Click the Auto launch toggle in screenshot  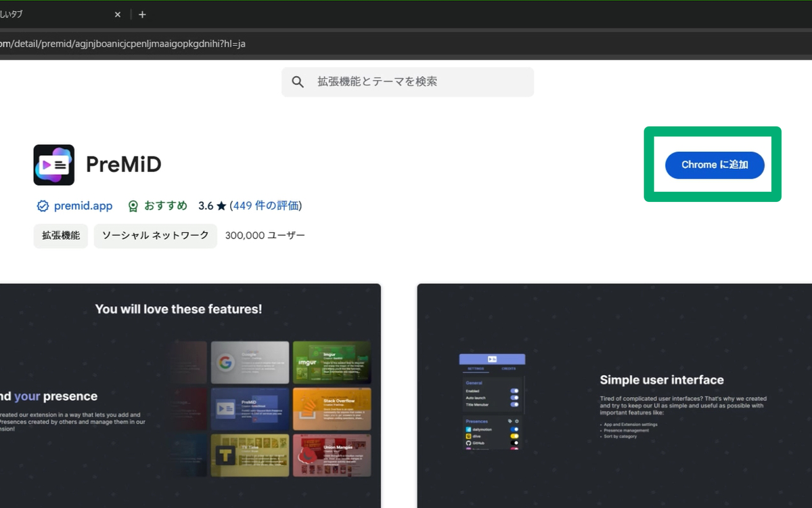click(x=515, y=398)
